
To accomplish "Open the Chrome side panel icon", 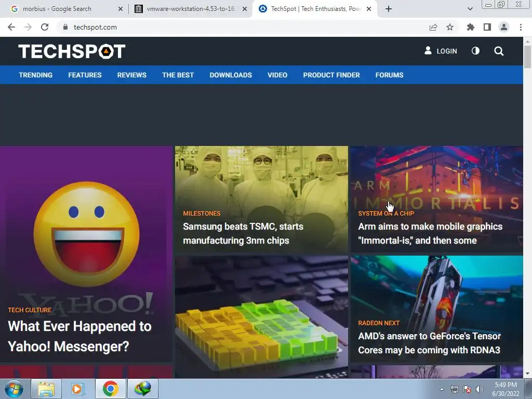I will (487, 27).
